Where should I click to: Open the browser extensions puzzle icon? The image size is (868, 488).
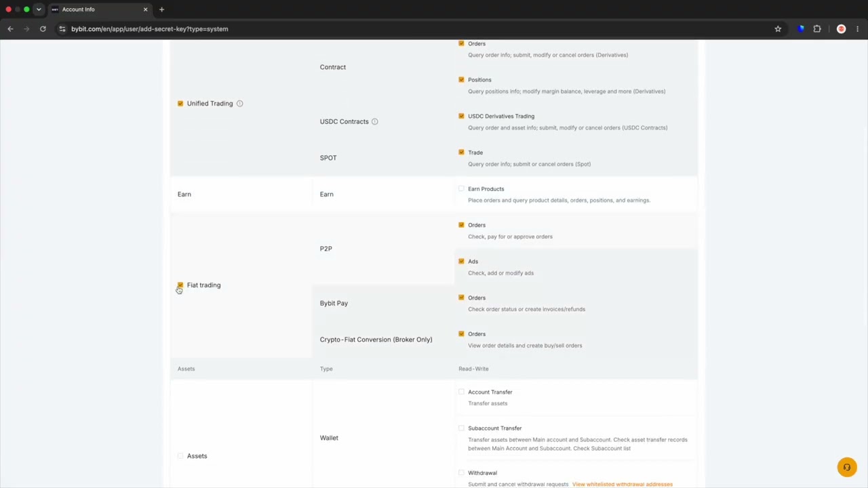click(x=817, y=29)
